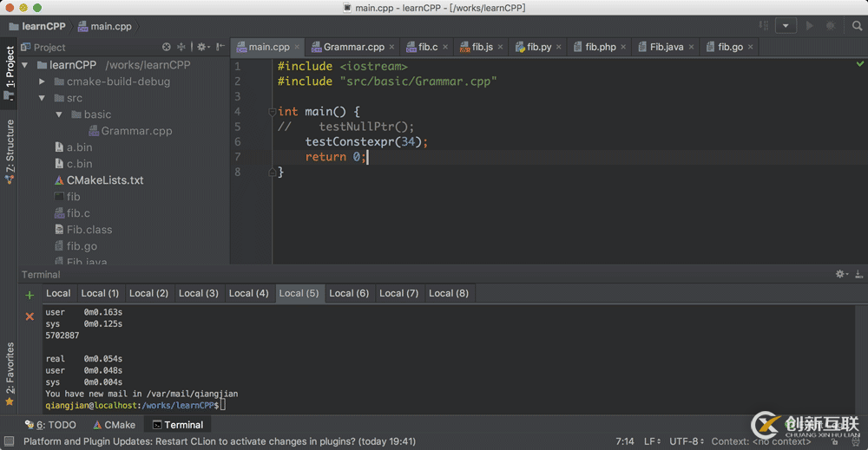The width and height of the screenshot is (868, 450).
Task: Click the Debug bug icon in toolbar
Action: tap(831, 25)
